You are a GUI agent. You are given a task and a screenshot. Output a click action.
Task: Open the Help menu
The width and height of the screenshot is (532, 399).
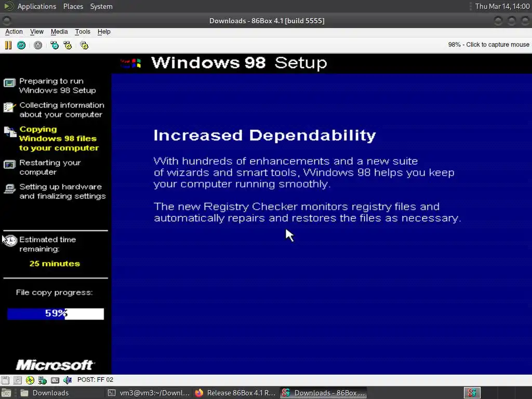(x=104, y=32)
